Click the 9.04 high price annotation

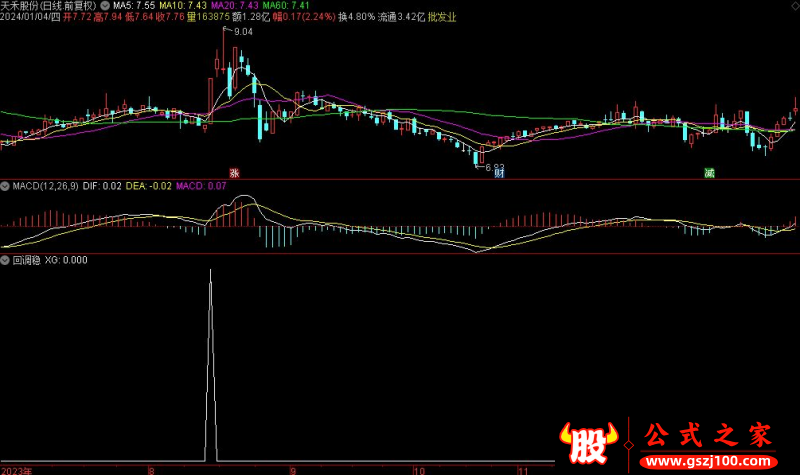tap(243, 32)
